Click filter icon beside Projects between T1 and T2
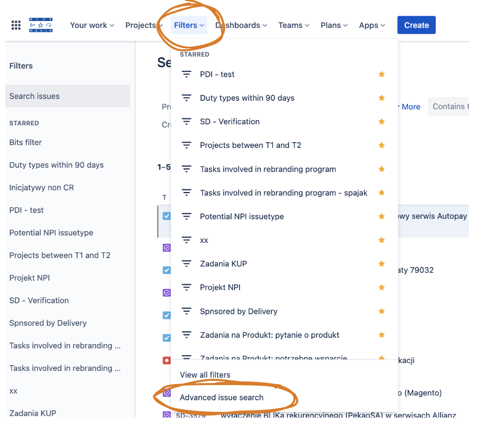Screen dimensions: 504x426 [x=186, y=145]
